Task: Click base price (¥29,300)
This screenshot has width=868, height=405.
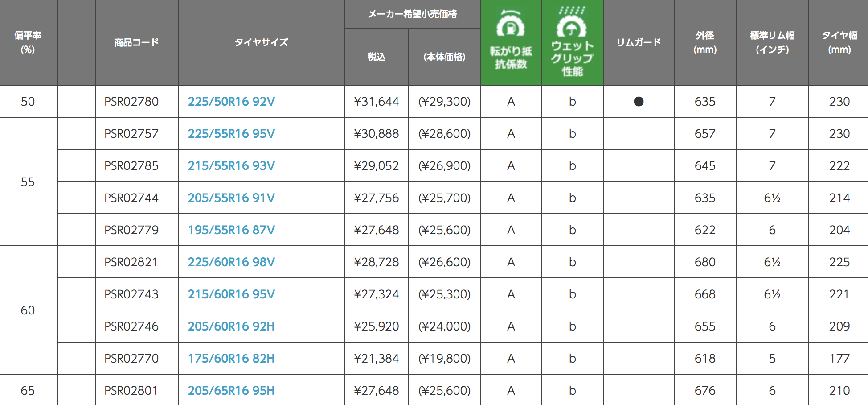Action: click(444, 102)
